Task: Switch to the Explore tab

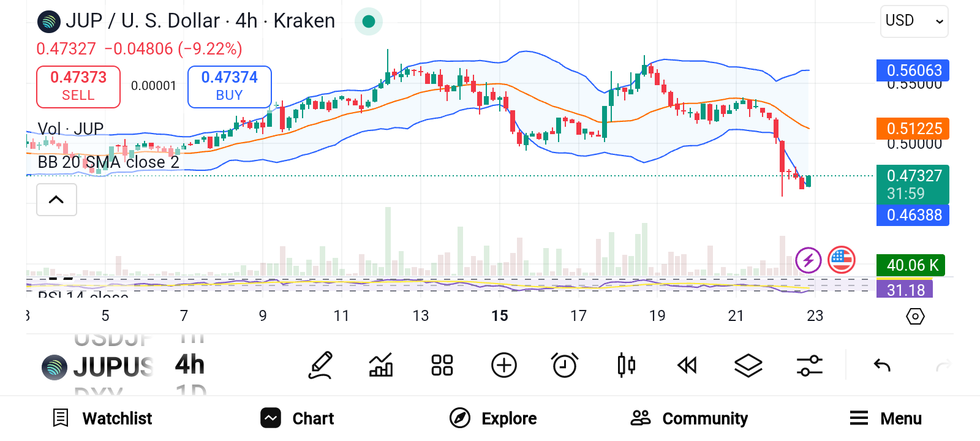Action: click(x=493, y=418)
